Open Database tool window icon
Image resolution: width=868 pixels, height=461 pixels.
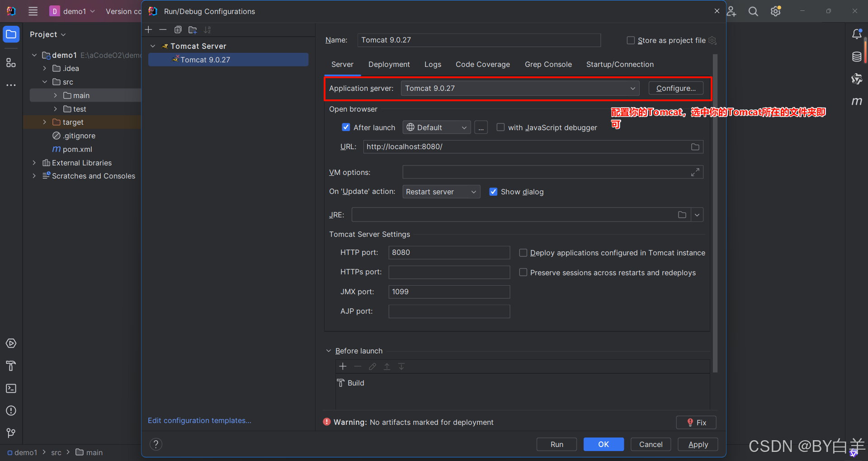pos(857,56)
